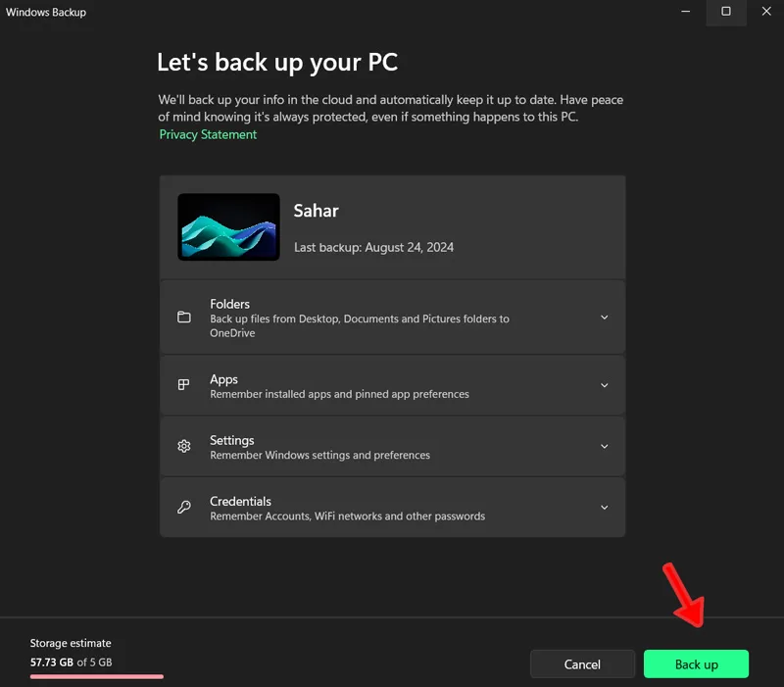This screenshot has width=784, height=687.
Task: Click the Credentials key icon
Action: click(184, 507)
